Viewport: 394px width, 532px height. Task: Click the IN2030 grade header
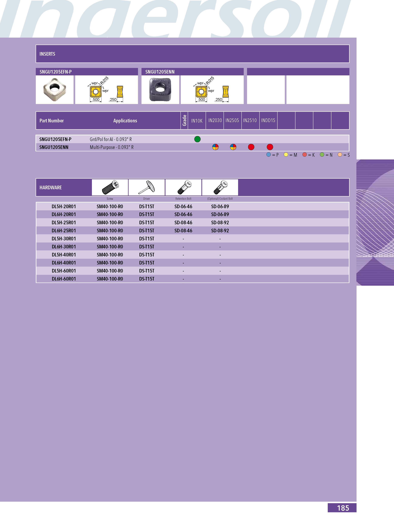215,120
